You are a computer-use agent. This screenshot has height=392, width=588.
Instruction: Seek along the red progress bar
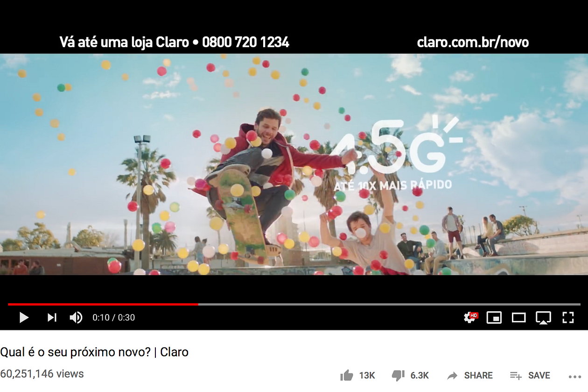coord(103,304)
